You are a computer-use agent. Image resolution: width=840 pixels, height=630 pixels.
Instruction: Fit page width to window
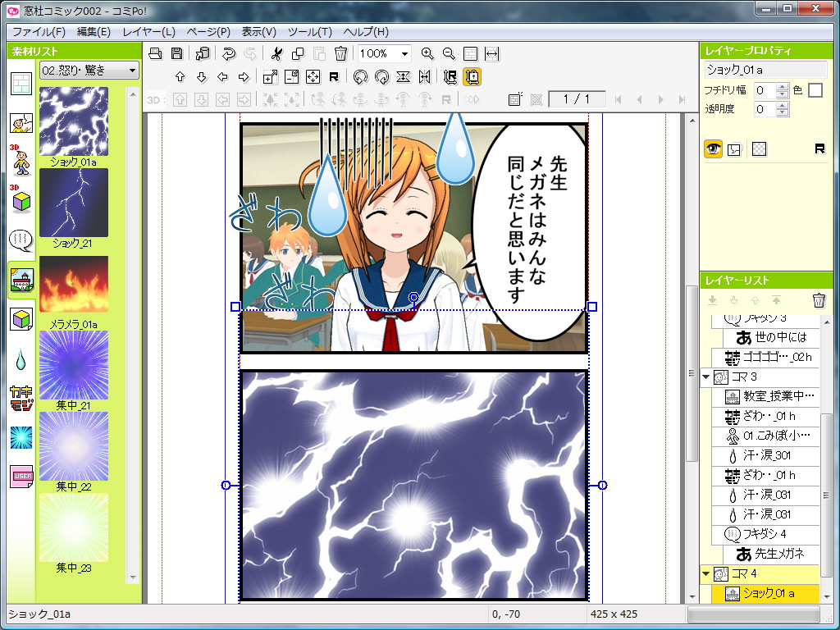(x=491, y=53)
